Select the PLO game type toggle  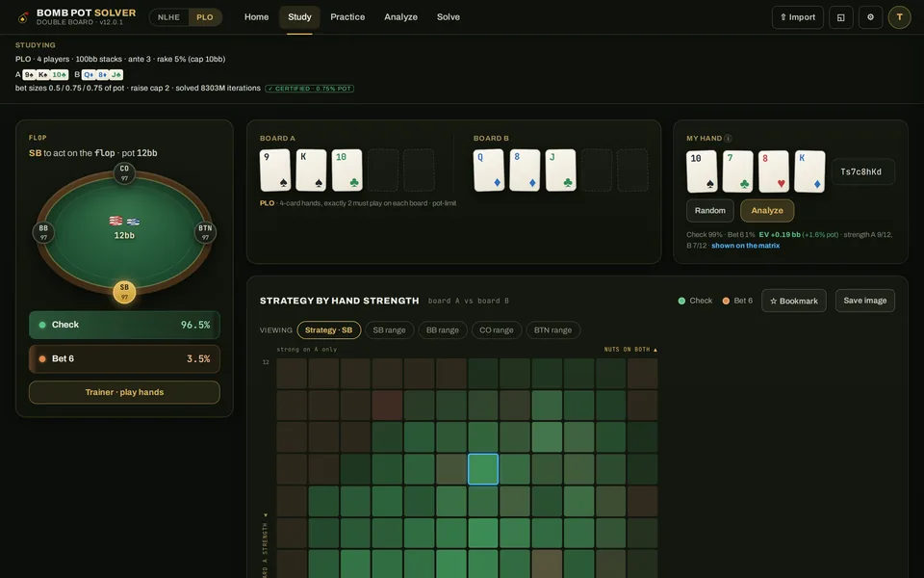pyautogui.click(x=204, y=17)
